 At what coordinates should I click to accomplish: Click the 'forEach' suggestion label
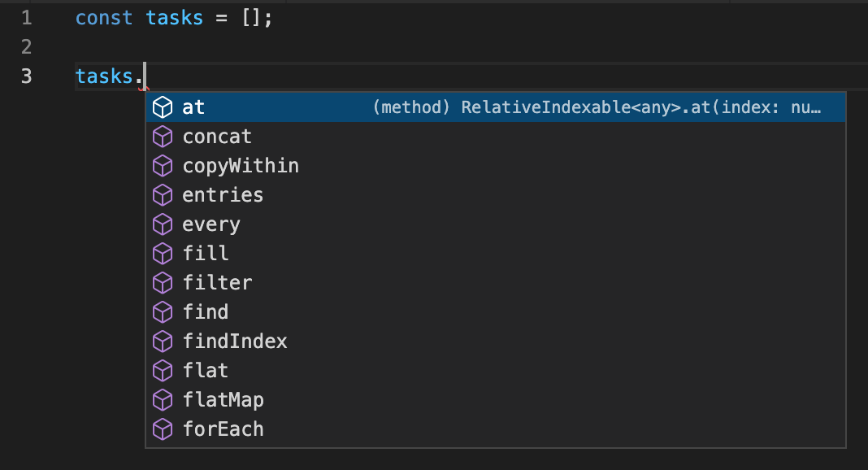pos(224,429)
